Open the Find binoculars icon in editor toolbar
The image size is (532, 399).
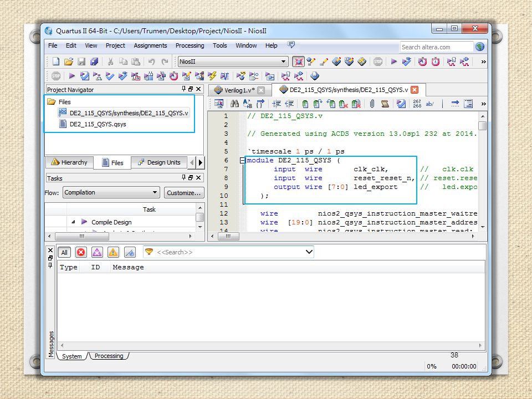tap(234, 104)
